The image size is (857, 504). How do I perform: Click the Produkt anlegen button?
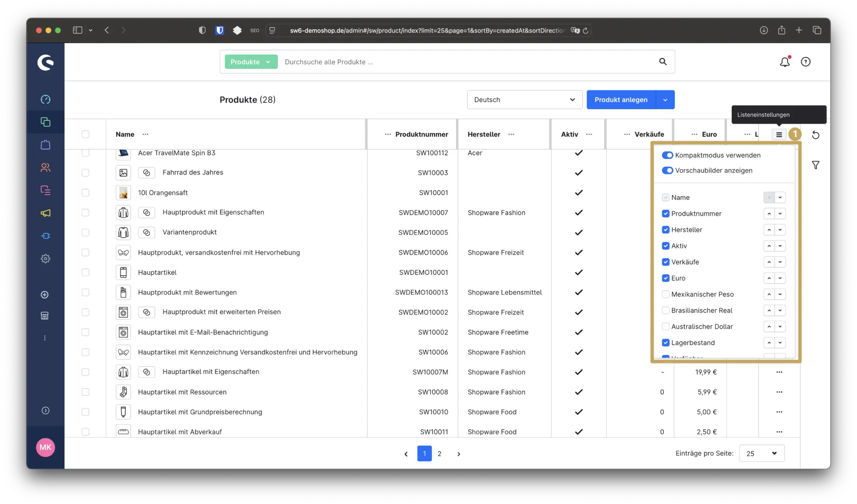(x=621, y=100)
